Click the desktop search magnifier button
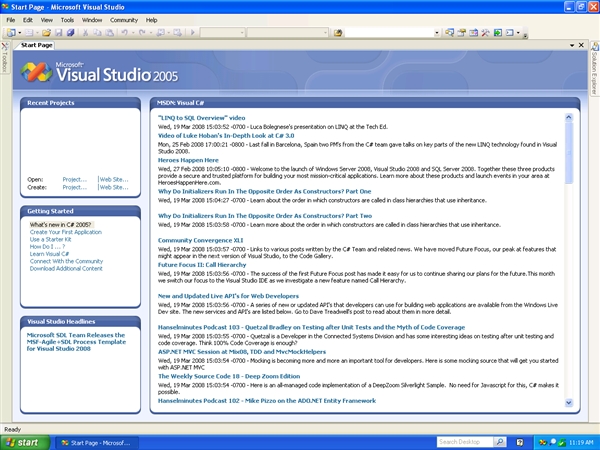This screenshot has width=600, height=450. [x=500, y=442]
